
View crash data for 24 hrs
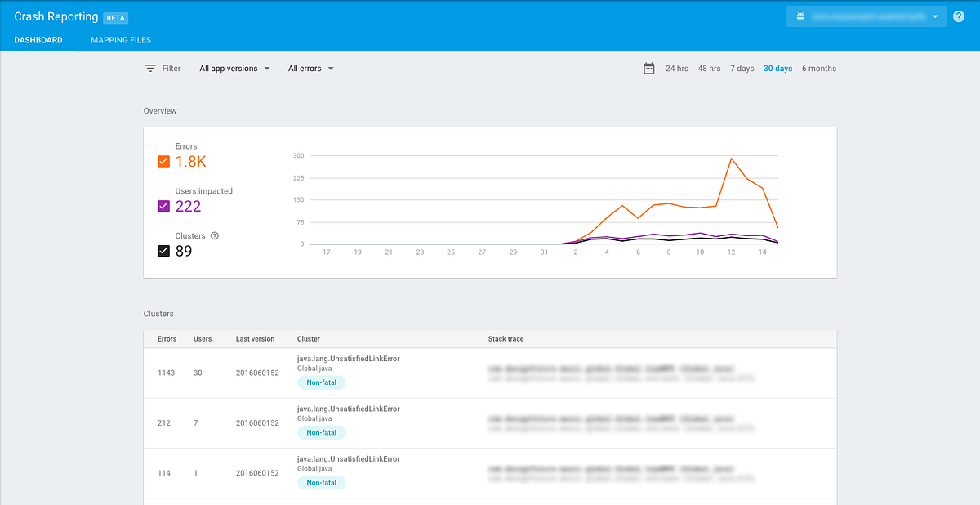click(677, 69)
